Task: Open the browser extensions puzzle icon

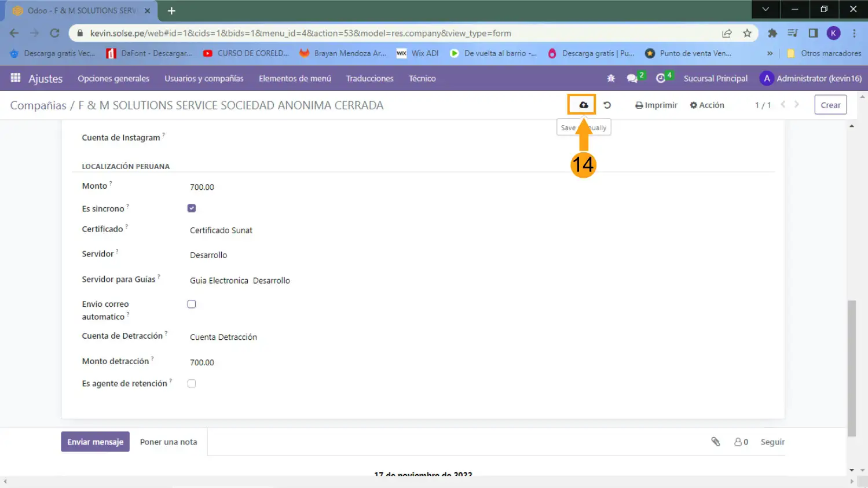Action: tap(772, 33)
